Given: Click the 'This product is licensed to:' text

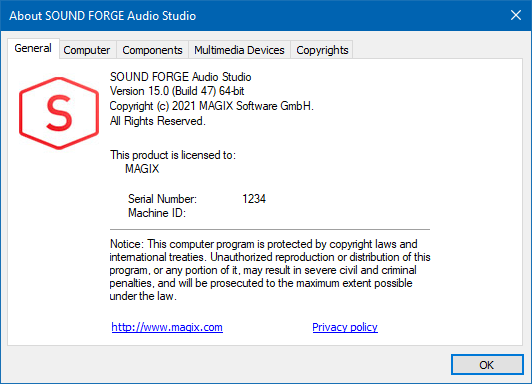Looking at the screenshot, I should tap(173, 155).
